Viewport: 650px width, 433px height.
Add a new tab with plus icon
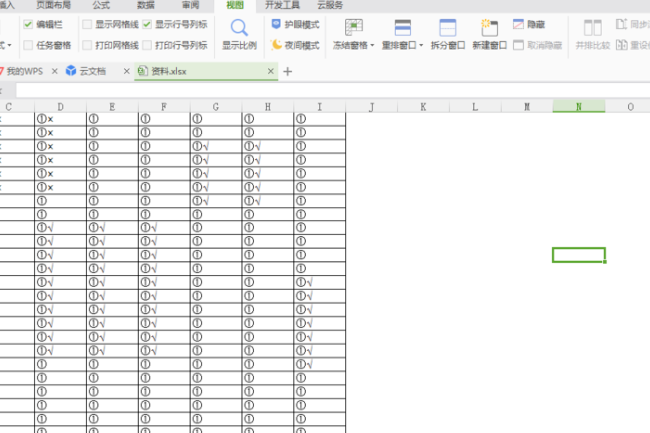(287, 71)
